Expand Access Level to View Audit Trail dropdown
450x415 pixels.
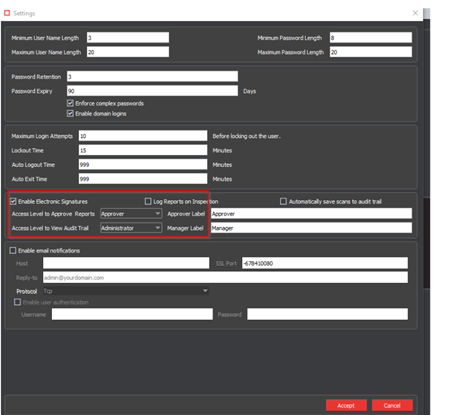[x=131, y=228]
